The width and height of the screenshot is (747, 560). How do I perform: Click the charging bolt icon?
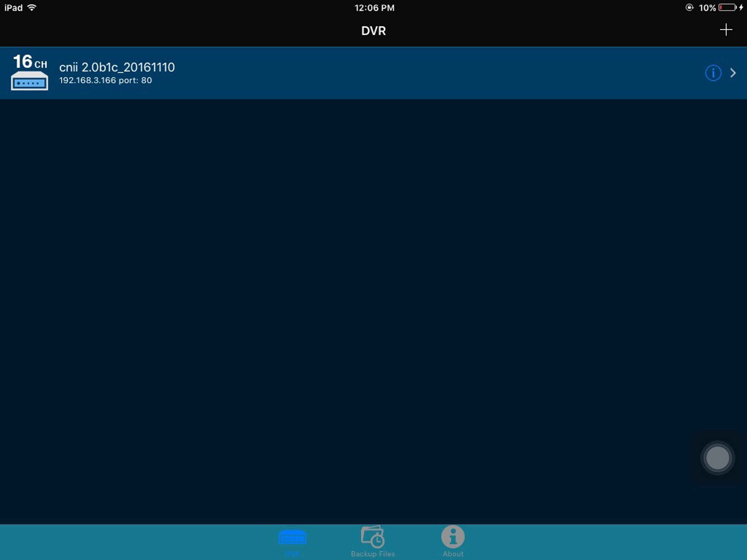tap(741, 7)
